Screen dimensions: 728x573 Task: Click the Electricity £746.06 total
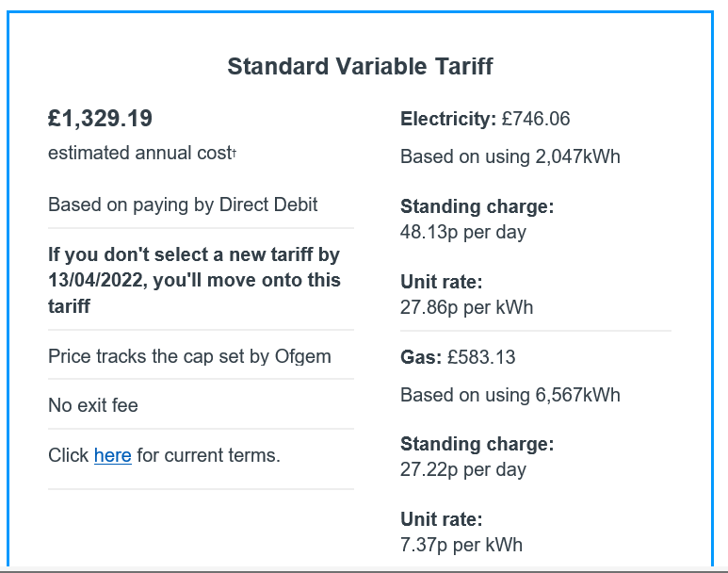coord(485,119)
